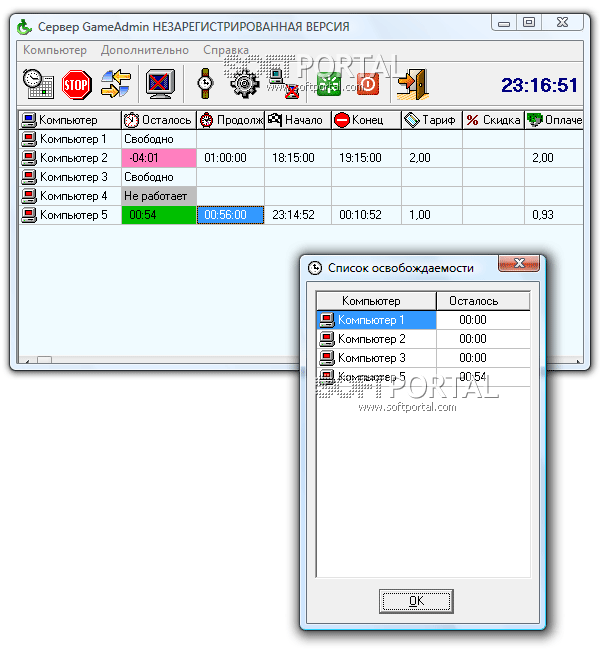Select Компьютер 4 row in main table

tap(301, 196)
